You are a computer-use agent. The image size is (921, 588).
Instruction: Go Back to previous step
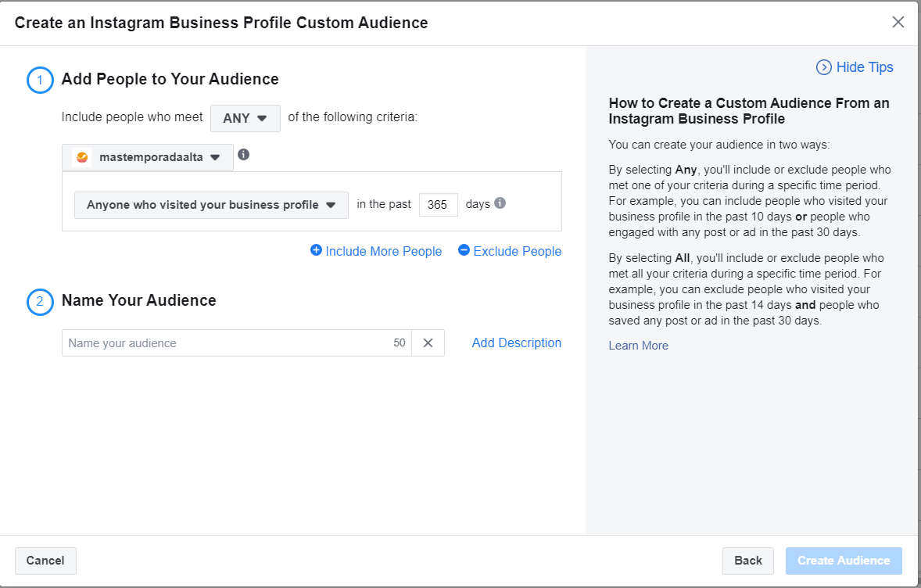coord(747,561)
